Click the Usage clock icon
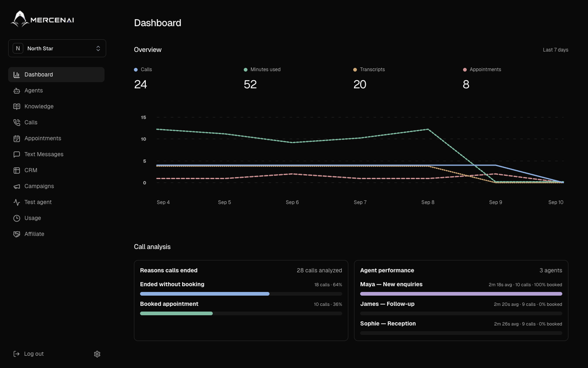Viewport: 588px width, 368px height. point(17,218)
